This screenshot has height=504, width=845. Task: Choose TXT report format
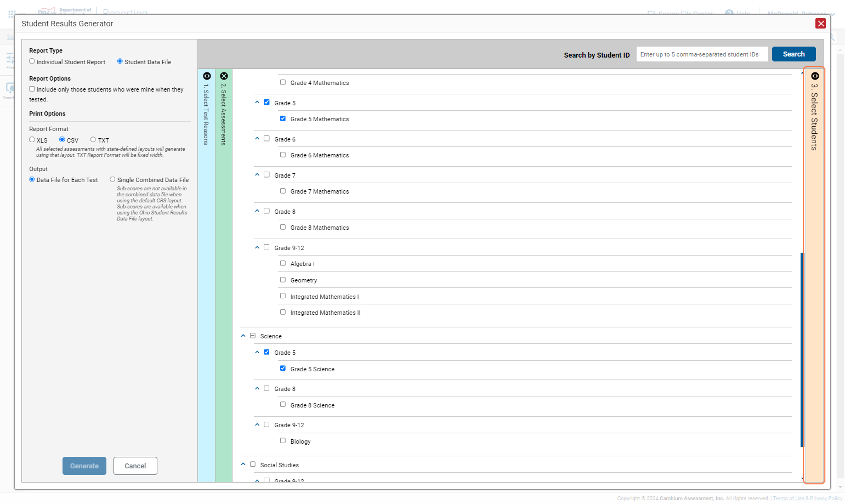pos(93,140)
